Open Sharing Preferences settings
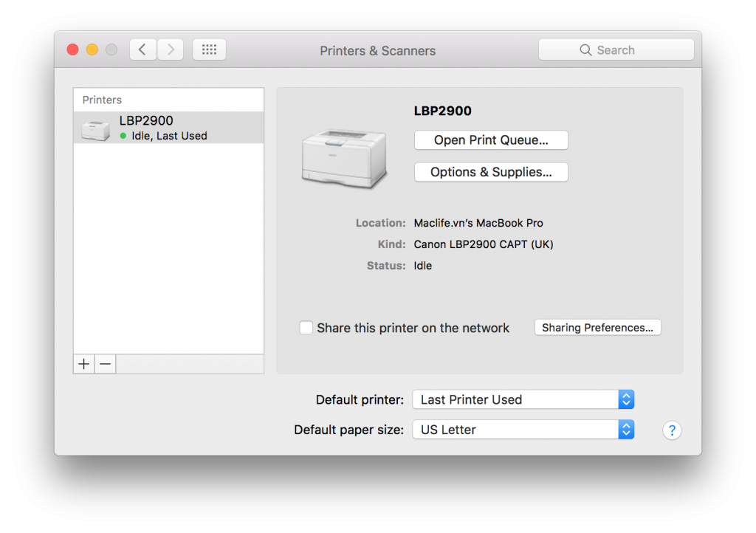The width and height of the screenshot is (756, 533). coord(597,327)
